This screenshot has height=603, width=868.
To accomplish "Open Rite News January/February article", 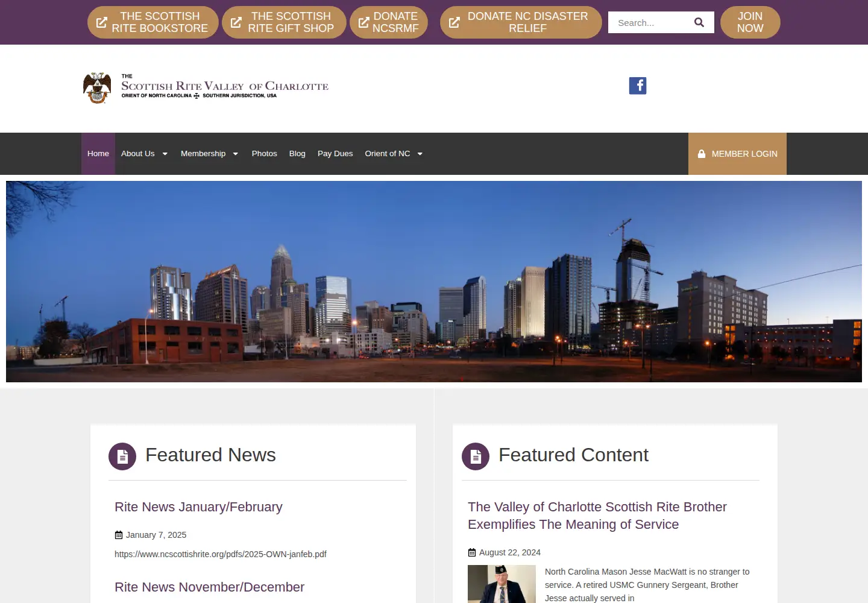I will [198, 507].
